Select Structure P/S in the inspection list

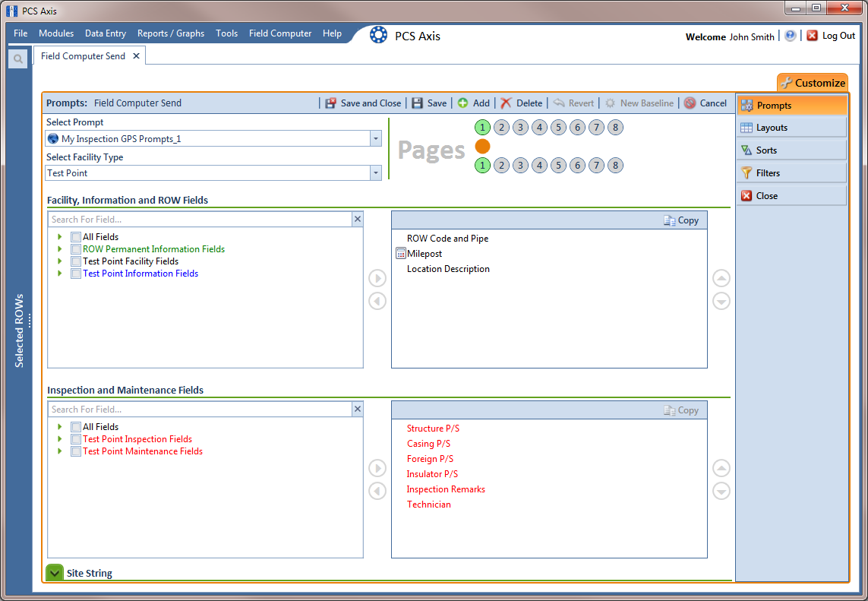click(x=433, y=429)
